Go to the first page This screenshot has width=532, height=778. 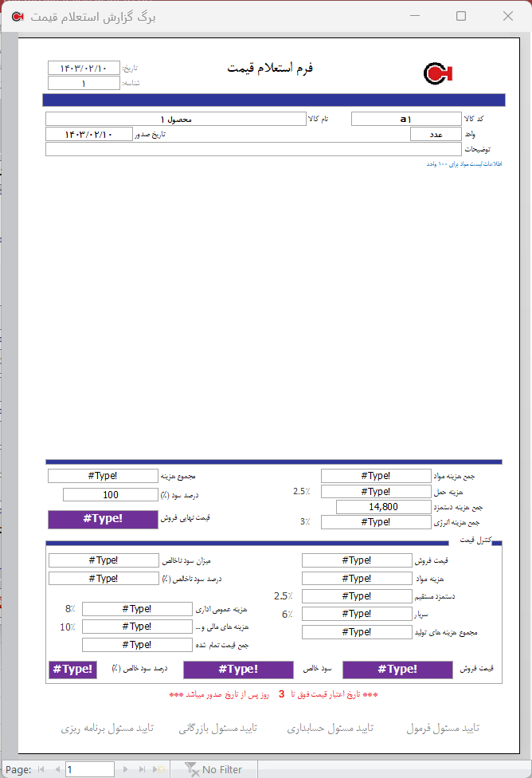[41, 769]
